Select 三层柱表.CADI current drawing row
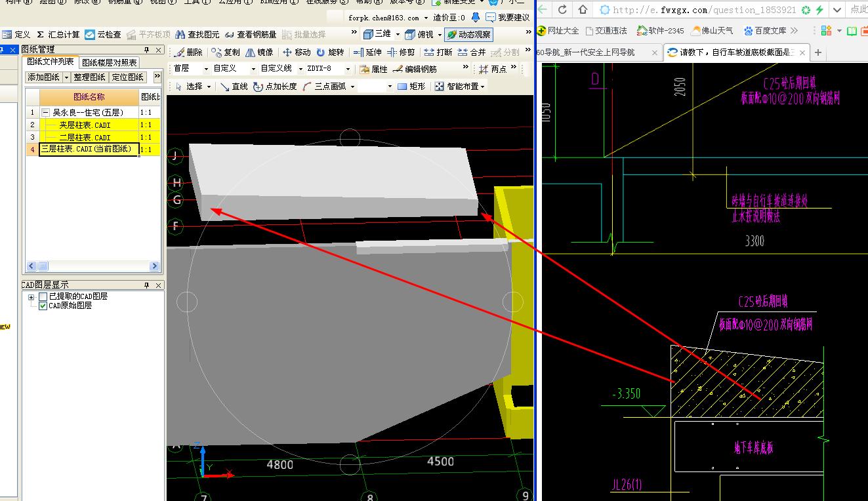Screen dimensions: 868x501 pos(89,150)
